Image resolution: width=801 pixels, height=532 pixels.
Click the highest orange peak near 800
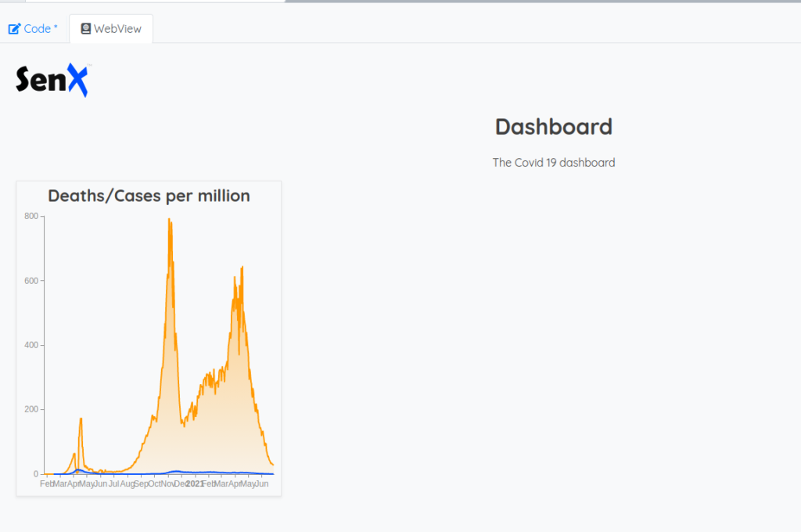[169, 221]
